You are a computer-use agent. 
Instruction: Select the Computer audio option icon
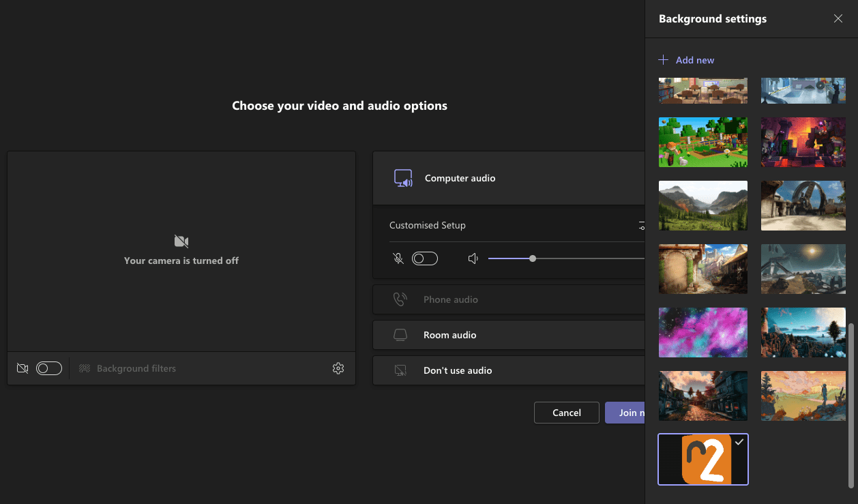tap(403, 178)
